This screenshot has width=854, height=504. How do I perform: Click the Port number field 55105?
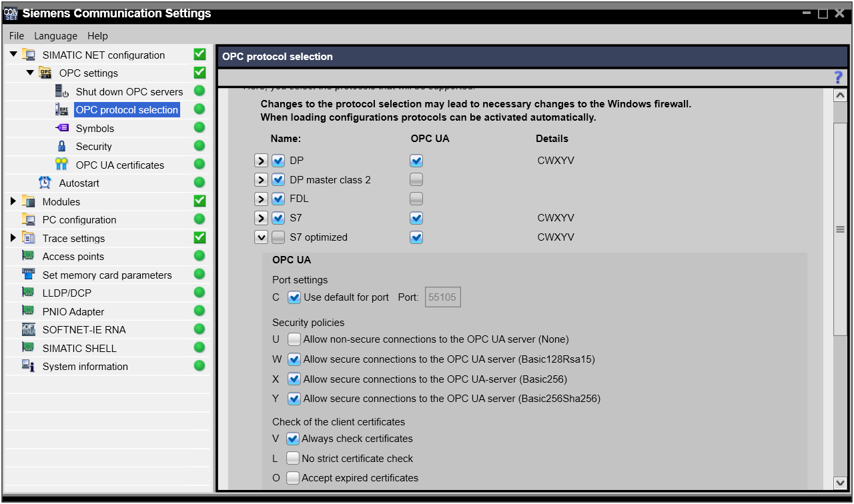coord(443,297)
